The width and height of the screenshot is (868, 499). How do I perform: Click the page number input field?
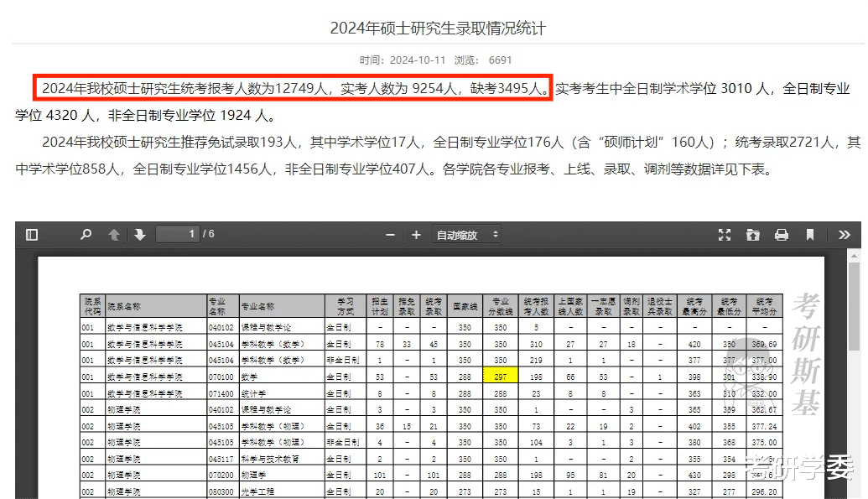177,234
